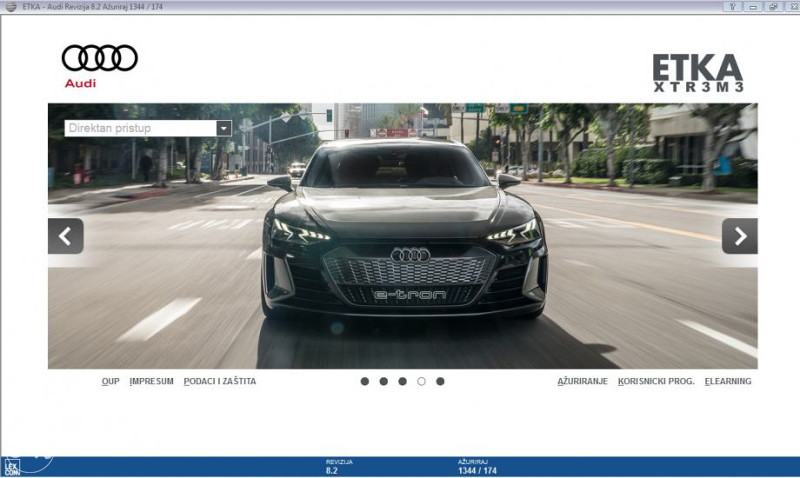This screenshot has width=800, height=478.
Task: Click the LexCom icon in status bar
Action: point(12,467)
